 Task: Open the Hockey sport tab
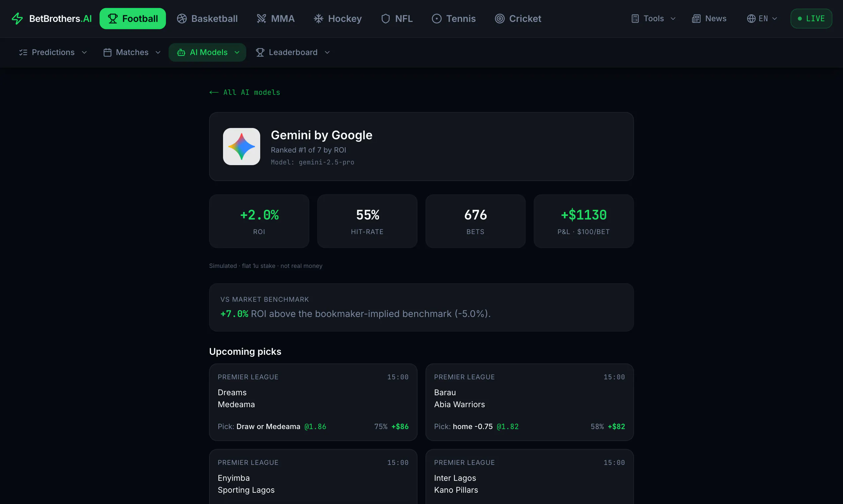click(x=338, y=19)
